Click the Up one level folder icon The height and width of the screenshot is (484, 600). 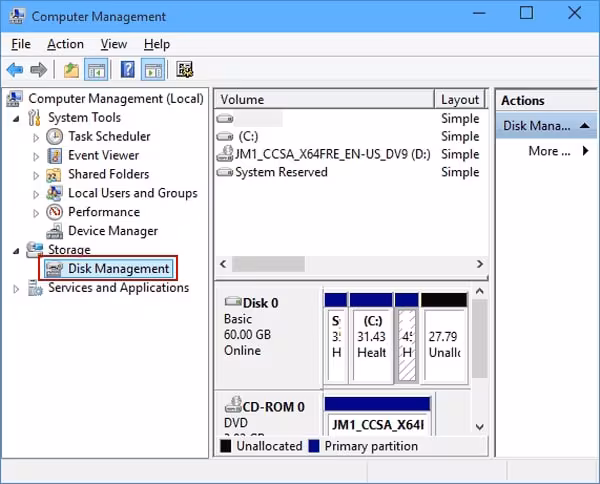pyautogui.click(x=71, y=70)
